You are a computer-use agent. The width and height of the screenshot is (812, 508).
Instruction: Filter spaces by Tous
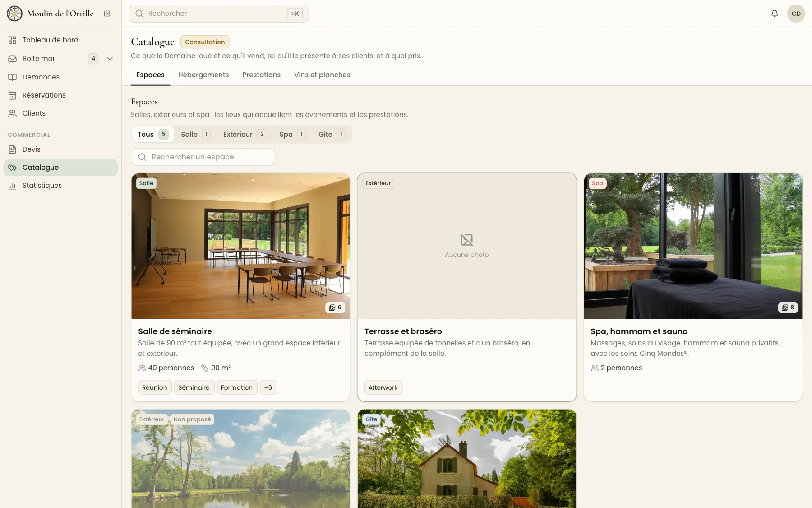click(x=153, y=135)
